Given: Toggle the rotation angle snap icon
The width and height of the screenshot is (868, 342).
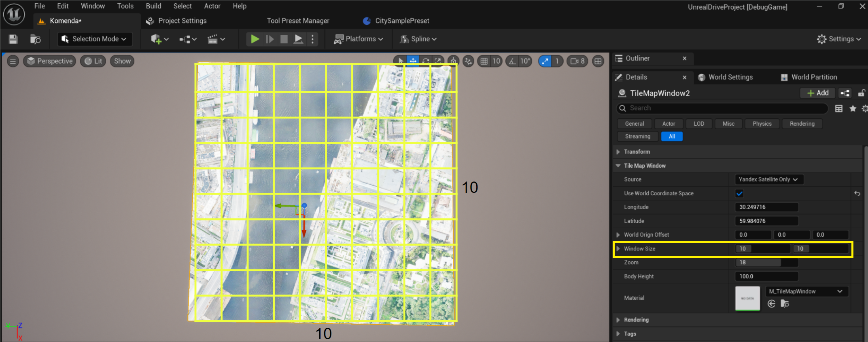Looking at the screenshot, I should (513, 61).
